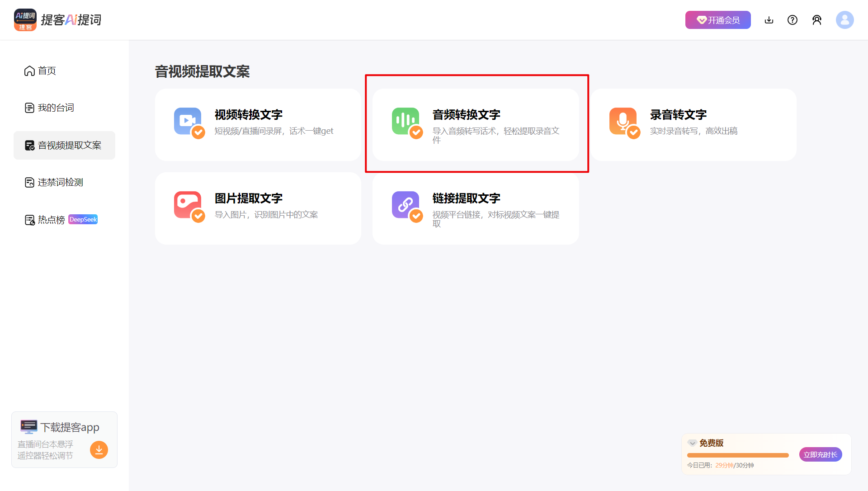
Task: Click the orange download app arrow icon
Action: coord(99,450)
